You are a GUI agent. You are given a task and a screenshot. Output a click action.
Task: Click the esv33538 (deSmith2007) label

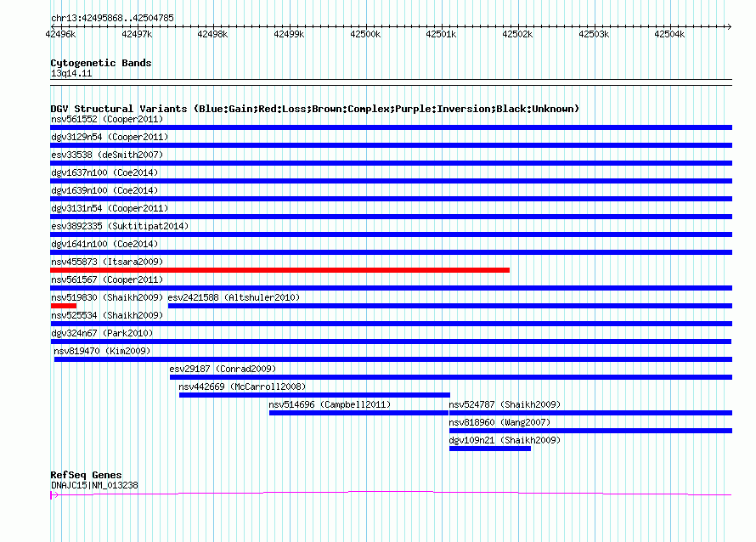[x=107, y=155]
